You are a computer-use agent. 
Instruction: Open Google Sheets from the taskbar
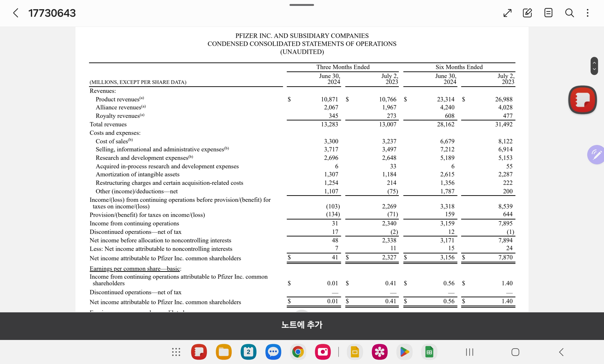pos(429,352)
